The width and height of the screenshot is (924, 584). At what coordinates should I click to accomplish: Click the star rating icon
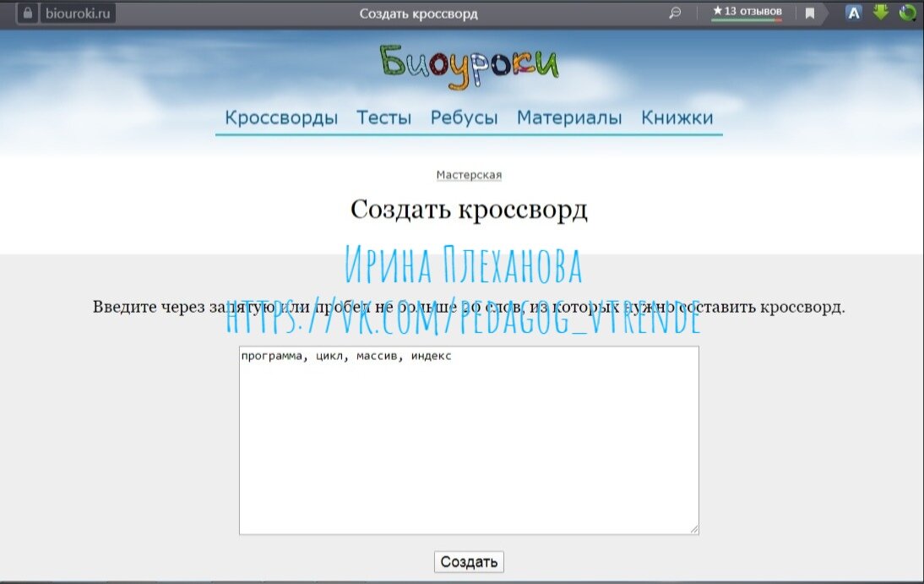click(718, 10)
